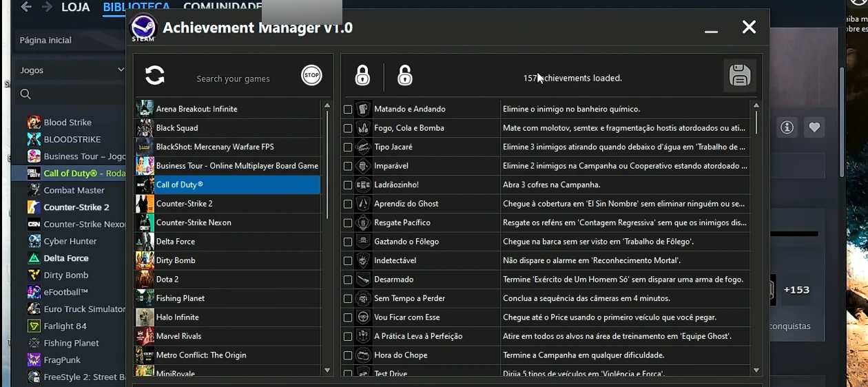Check the Gaztando o Fôlego checkbox
This screenshot has height=387, width=868.
(348, 242)
